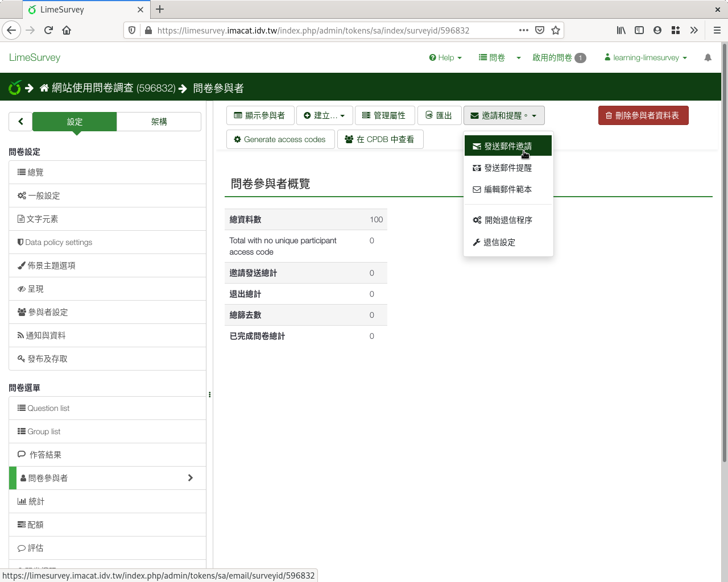This screenshot has width=728, height=582.
Task: Open the 建立 create dropdown button
Action: tap(324, 115)
